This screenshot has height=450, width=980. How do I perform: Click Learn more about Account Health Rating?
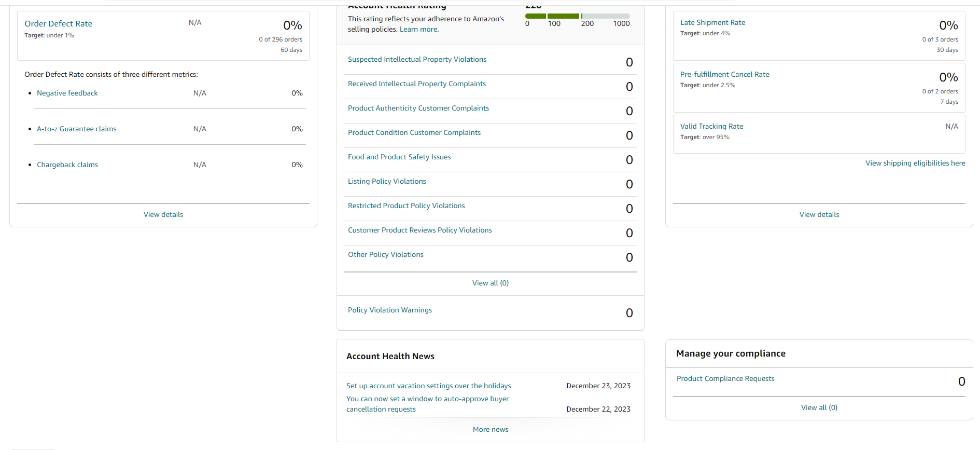tap(419, 30)
